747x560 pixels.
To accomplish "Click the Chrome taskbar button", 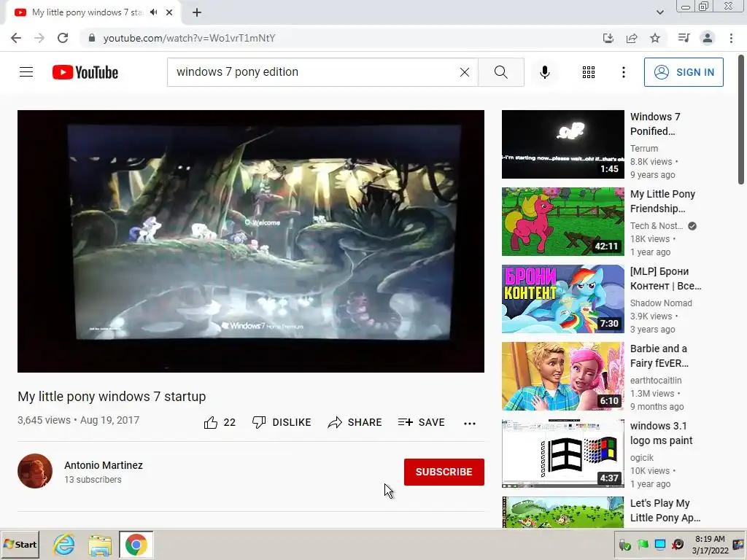I will [x=136, y=545].
